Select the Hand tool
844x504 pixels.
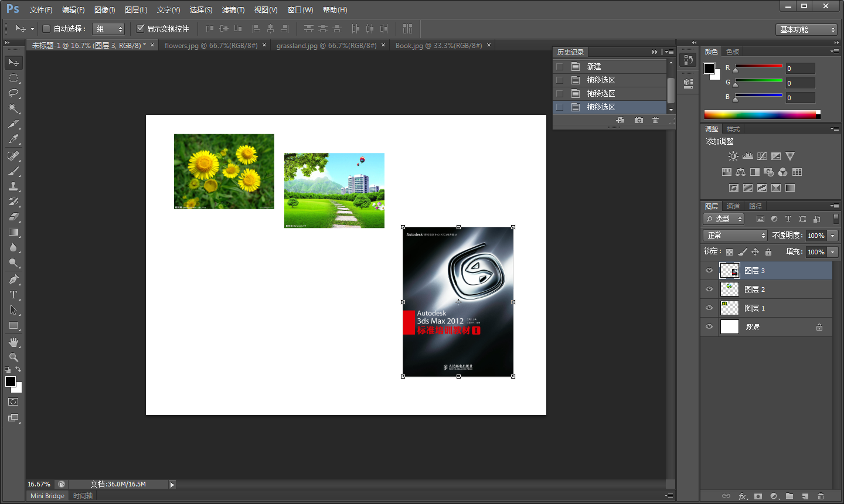[13, 342]
